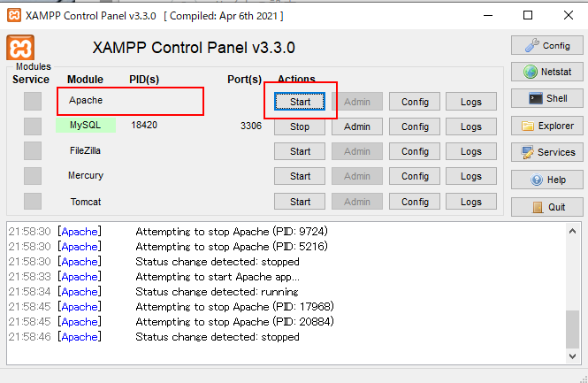Open MySQL Admin
This screenshot has width=588, height=383.
[357, 126]
